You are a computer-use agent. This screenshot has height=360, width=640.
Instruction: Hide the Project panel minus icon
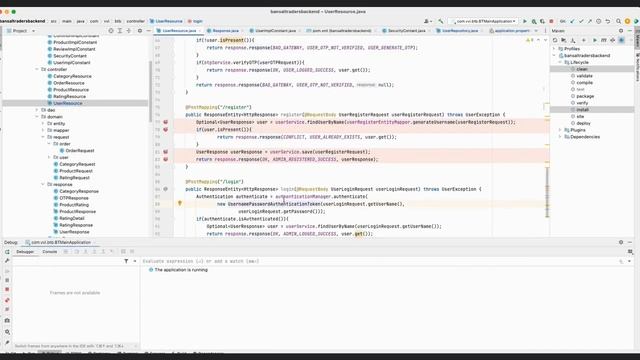[149, 31]
